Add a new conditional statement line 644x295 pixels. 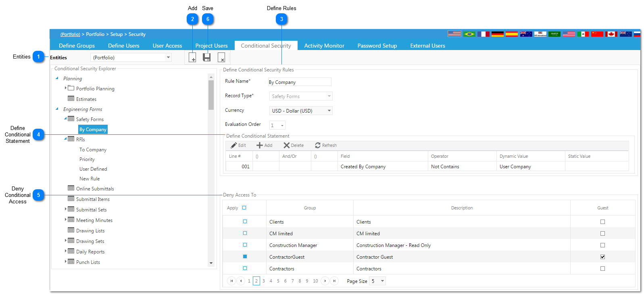(x=265, y=145)
